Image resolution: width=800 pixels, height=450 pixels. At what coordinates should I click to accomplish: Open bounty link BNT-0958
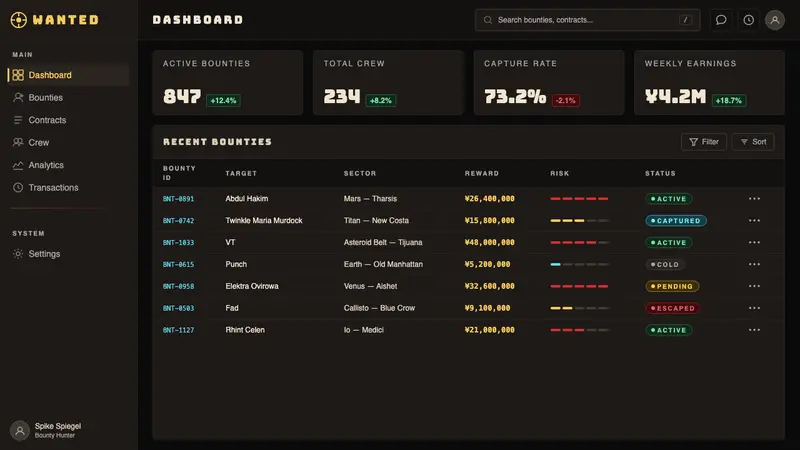click(178, 287)
